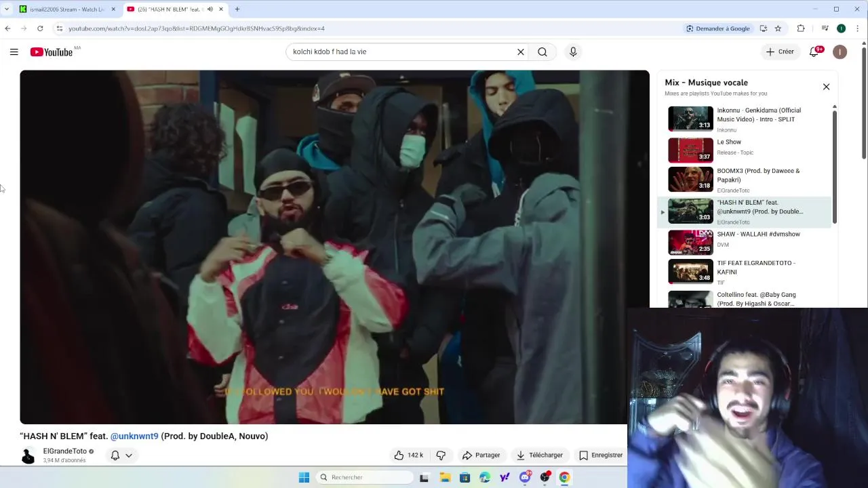Play Inkonnu - Genkidama from the mix
The width and height of the screenshot is (868, 488).
(744, 119)
